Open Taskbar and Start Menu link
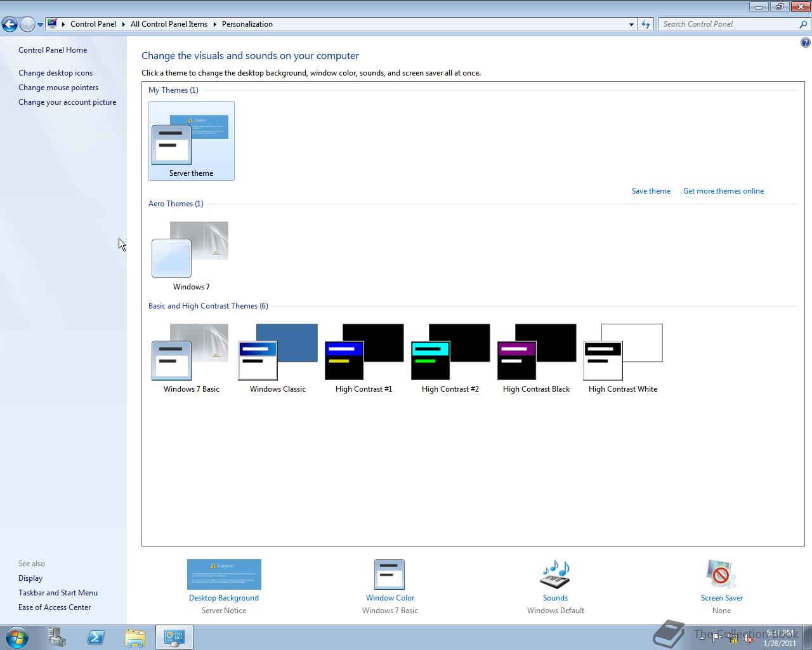 click(x=58, y=593)
